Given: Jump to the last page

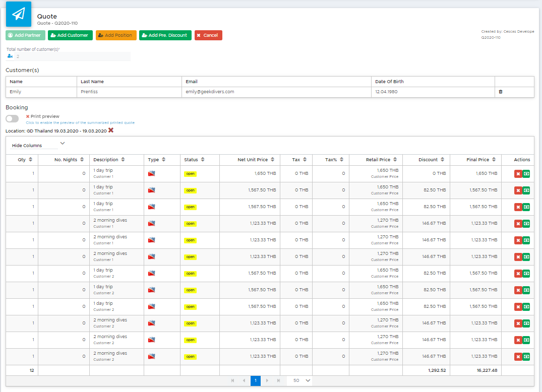Looking at the screenshot, I should (x=278, y=380).
